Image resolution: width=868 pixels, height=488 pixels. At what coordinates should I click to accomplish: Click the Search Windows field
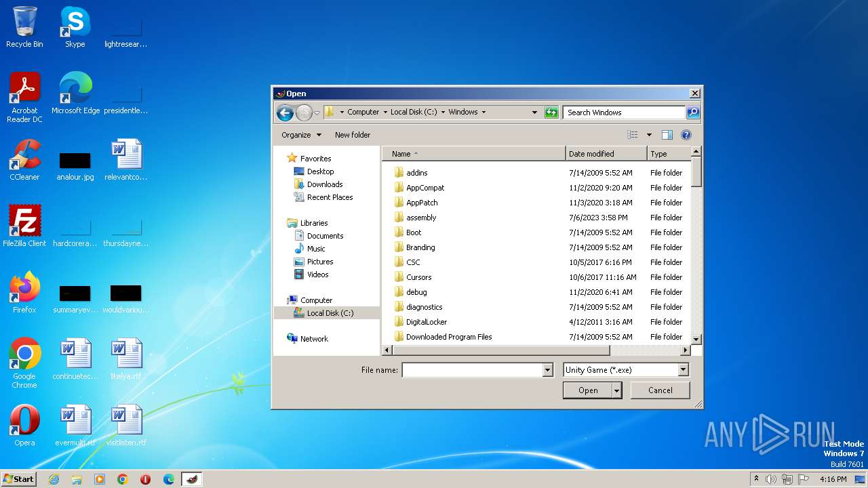tap(624, 113)
